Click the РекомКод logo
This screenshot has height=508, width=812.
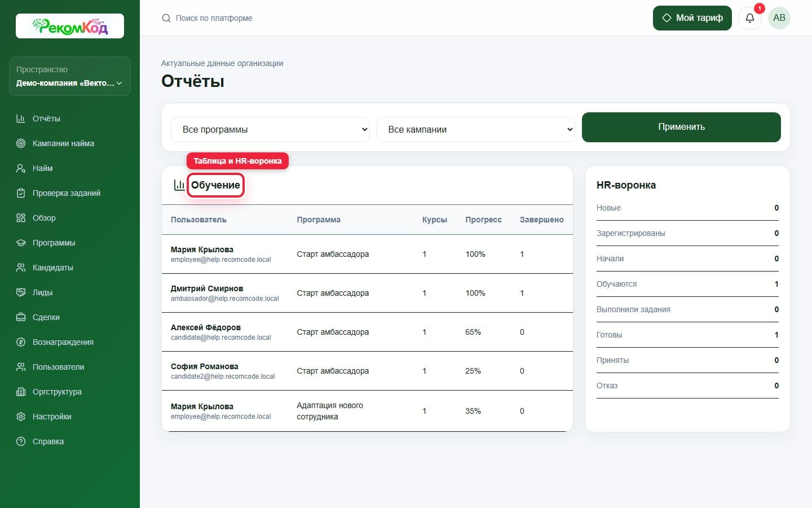(70, 26)
